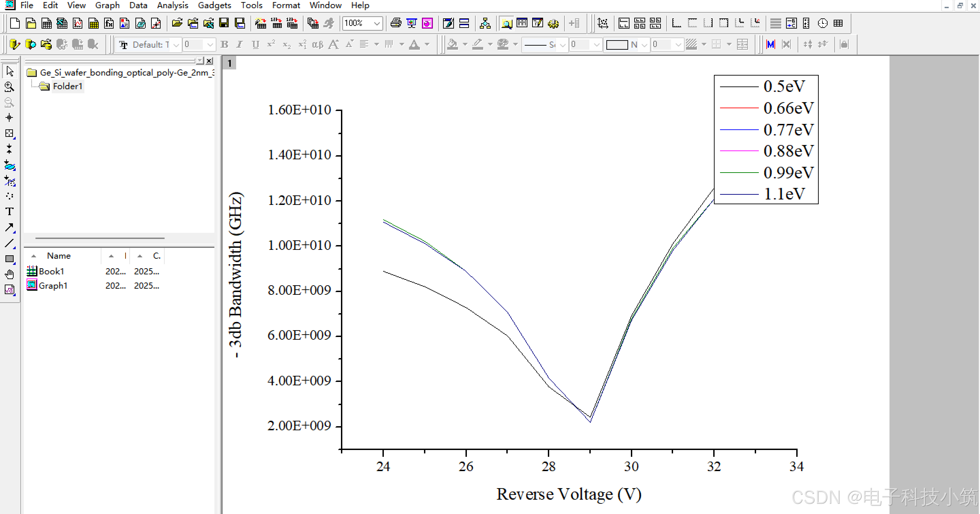Open the Gadgets menu
Viewport: 980px width, 514px height.
[x=214, y=5]
